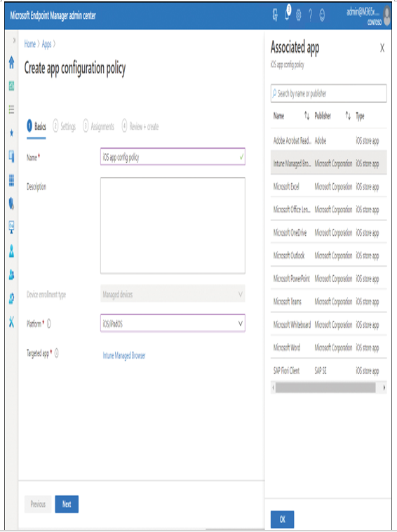Select the Settings step tab
This screenshot has height=532, width=397.
pos(65,126)
